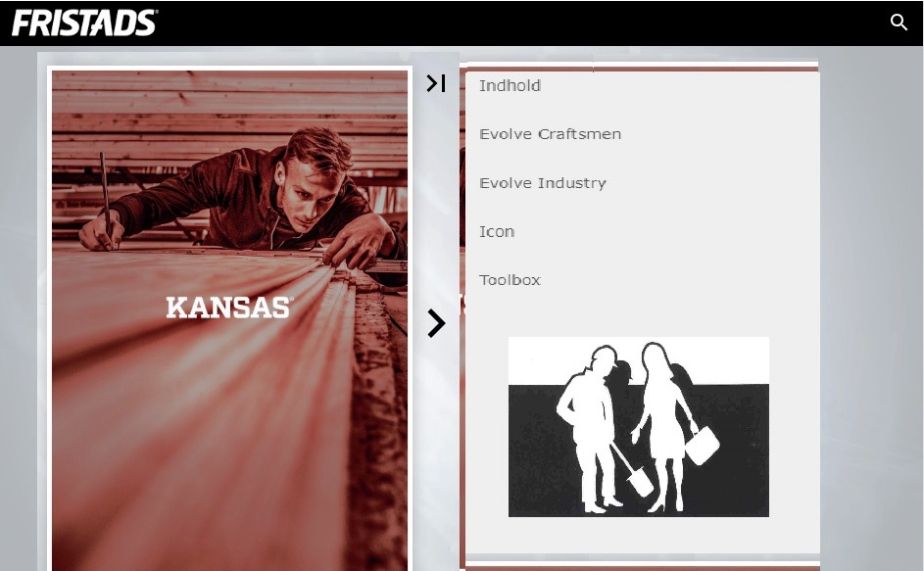
Task: Open the Evolve Industry section
Action: pos(542,183)
